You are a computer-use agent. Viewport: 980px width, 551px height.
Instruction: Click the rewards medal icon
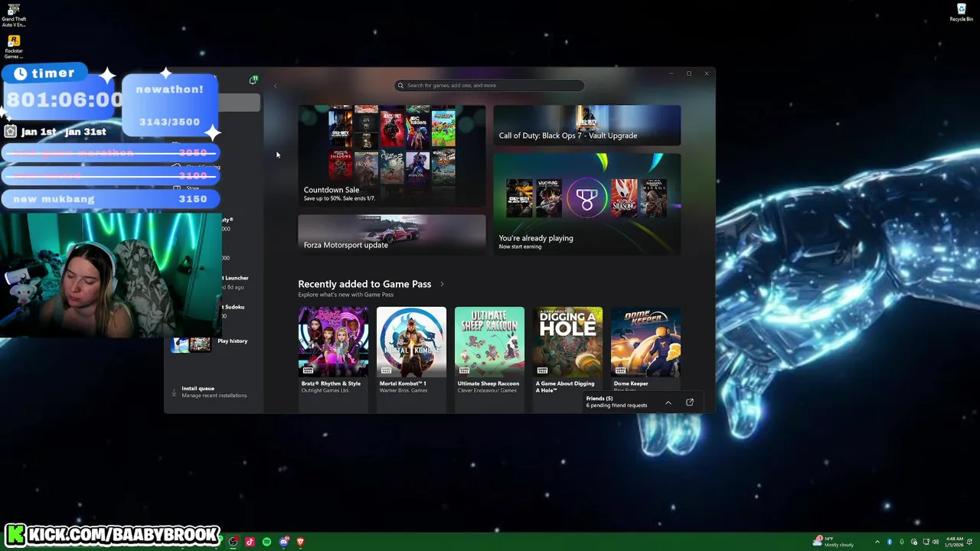586,199
